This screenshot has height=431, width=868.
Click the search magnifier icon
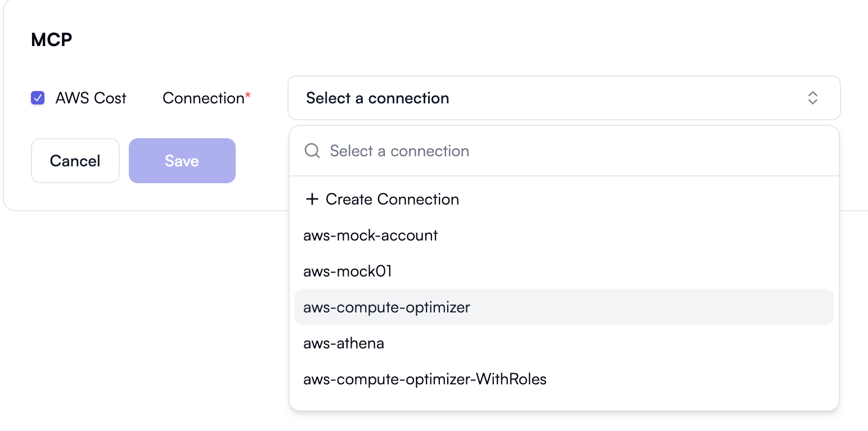point(312,151)
